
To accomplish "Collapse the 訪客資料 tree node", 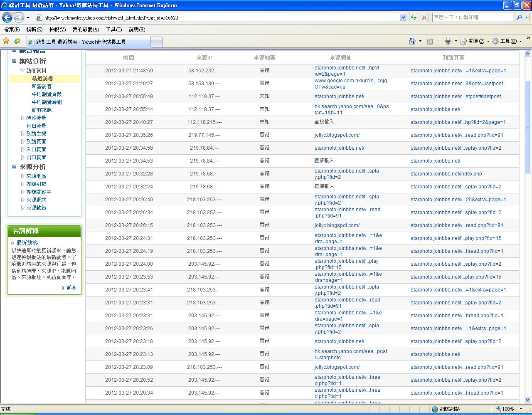I will pyautogui.click(x=23, y=71).
